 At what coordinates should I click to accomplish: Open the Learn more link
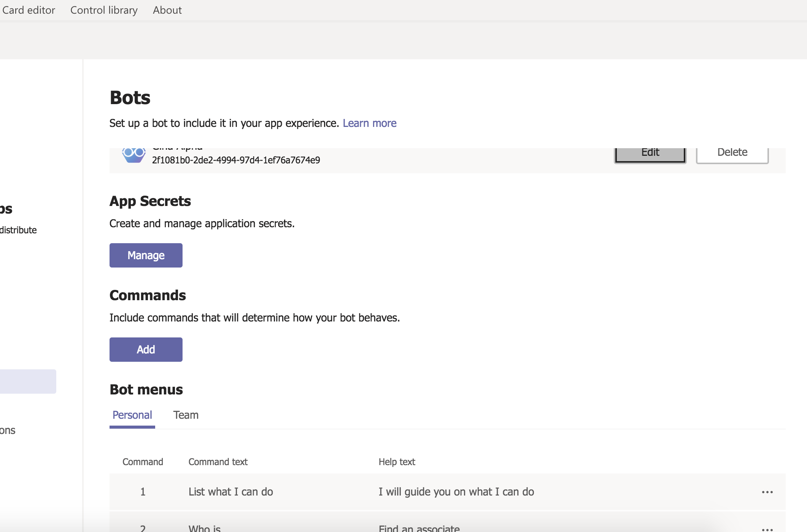[x=369, y=123]
